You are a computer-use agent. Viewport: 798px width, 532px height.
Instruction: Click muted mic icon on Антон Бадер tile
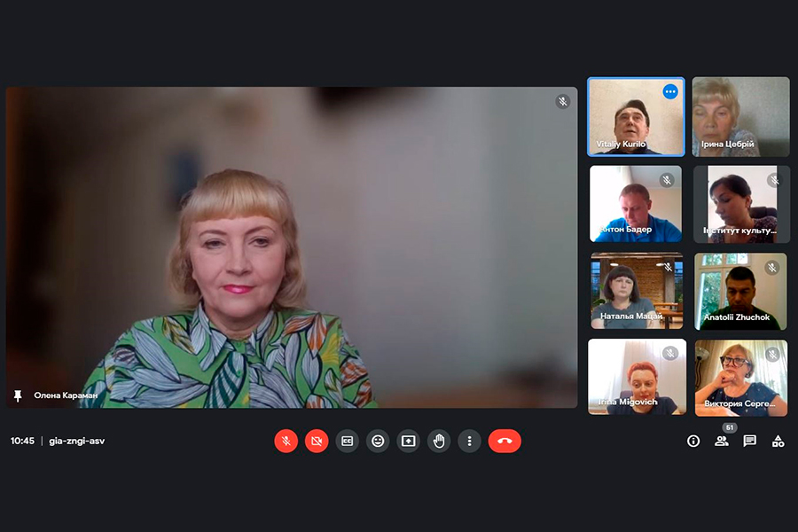coord(667,180)
